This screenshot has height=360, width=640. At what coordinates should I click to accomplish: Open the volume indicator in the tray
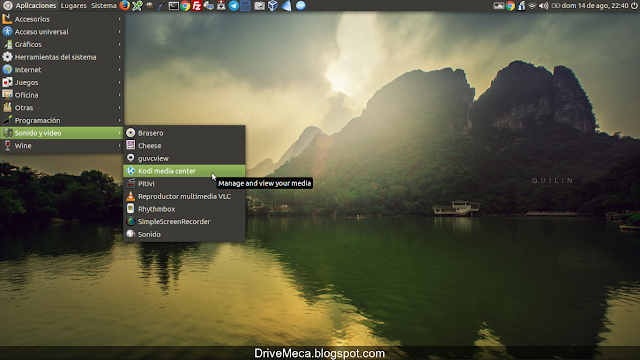pyautogui.click(x=544, y=6)
